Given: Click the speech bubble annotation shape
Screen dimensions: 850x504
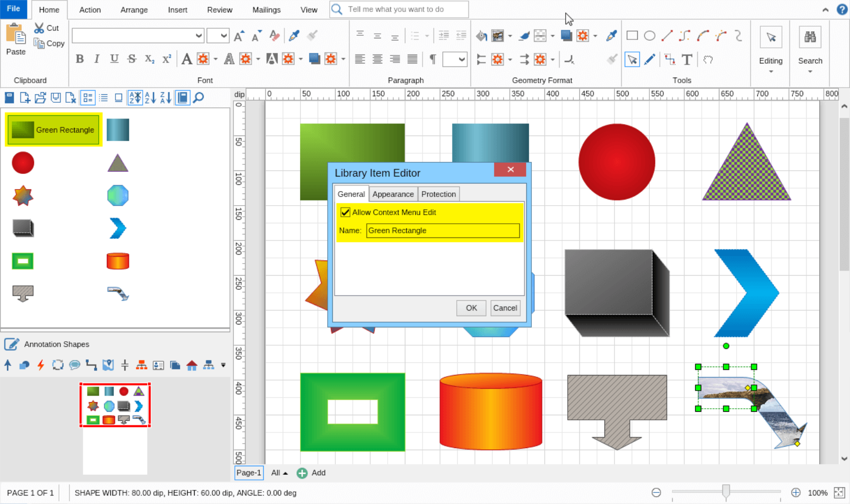Looking at the screenshot, I should pos(75,365).
